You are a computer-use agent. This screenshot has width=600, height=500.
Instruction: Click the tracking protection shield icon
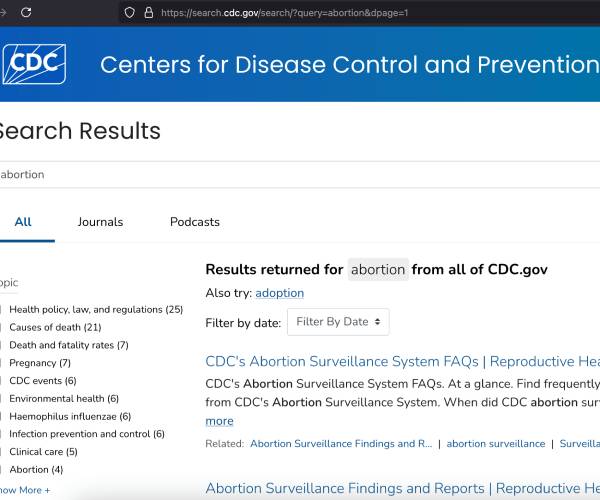click(x=130, y=12)
